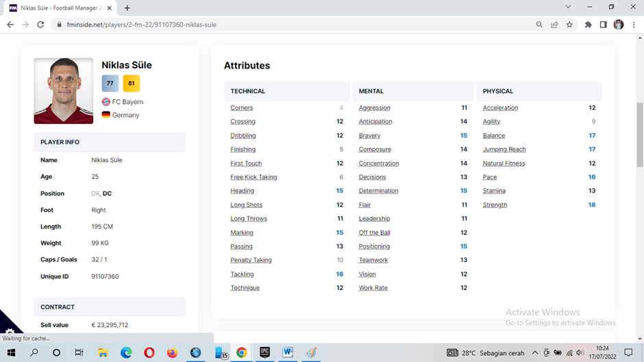Open Epic Games launcher from taskbar
Screen dimensions: 644x362
click(x=264, y=352)
